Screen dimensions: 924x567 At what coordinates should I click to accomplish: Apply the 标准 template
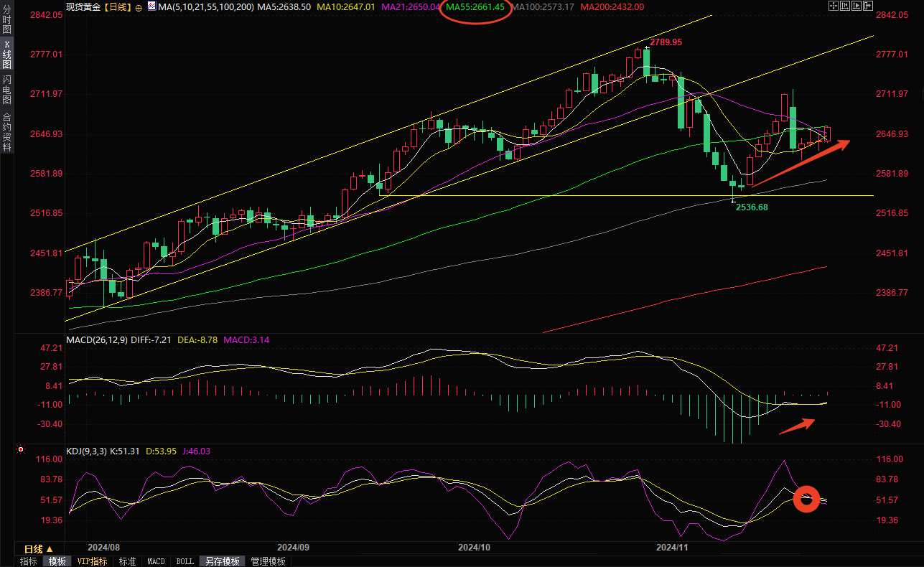(x=127, y=561)
